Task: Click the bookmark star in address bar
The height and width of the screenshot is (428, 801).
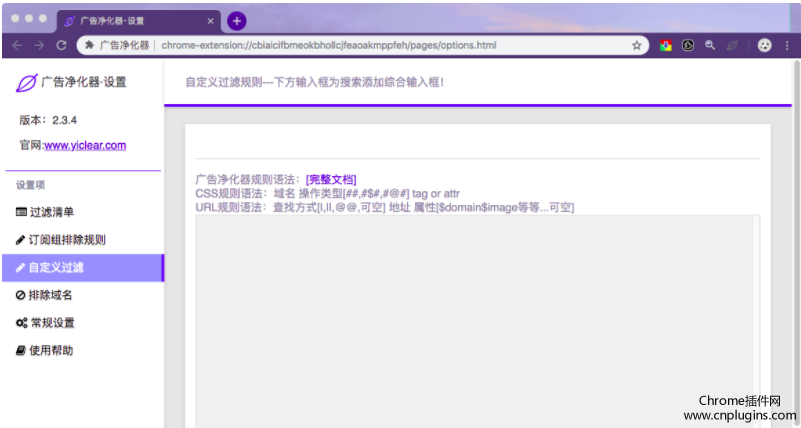Action: [637, 45]
